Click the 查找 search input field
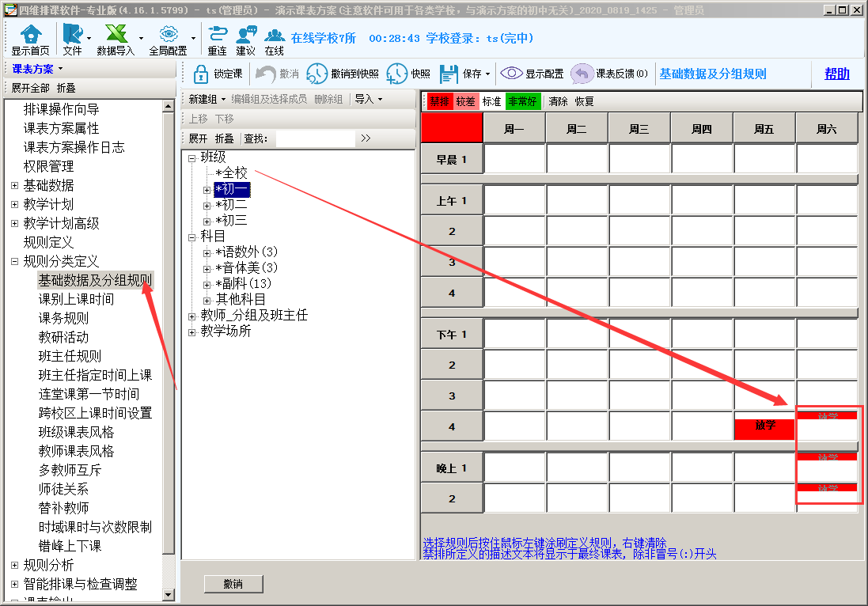 314,138
